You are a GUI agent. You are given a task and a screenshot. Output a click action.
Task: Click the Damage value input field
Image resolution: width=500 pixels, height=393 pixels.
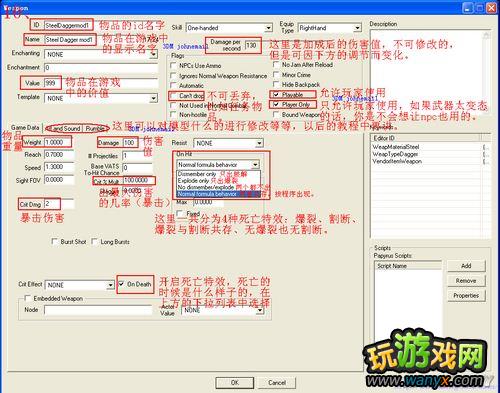130,143
